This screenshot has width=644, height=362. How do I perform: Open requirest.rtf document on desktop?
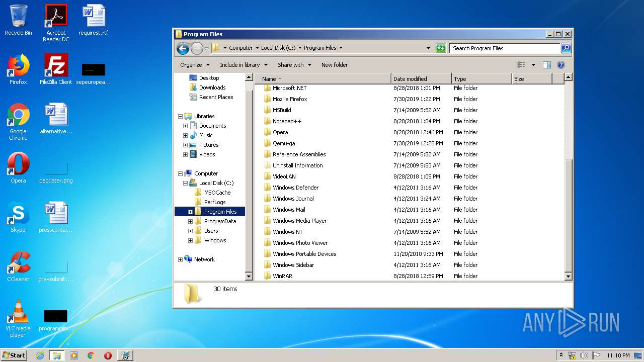coord(94,20)
